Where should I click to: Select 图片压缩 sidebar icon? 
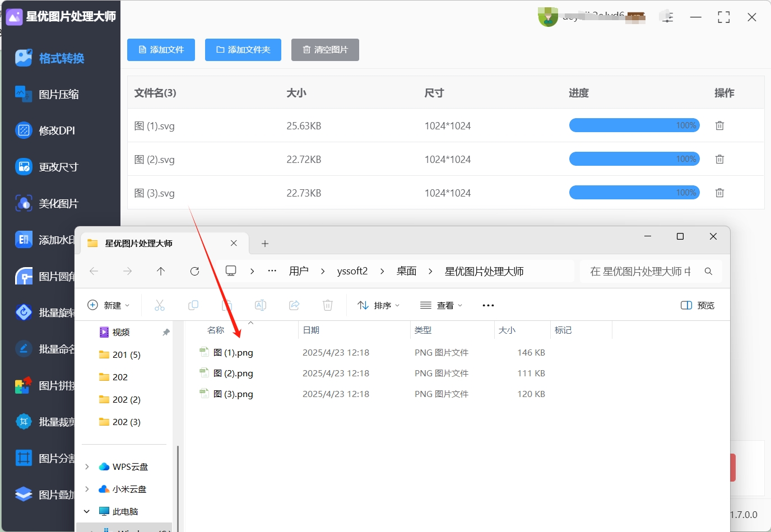24,94
